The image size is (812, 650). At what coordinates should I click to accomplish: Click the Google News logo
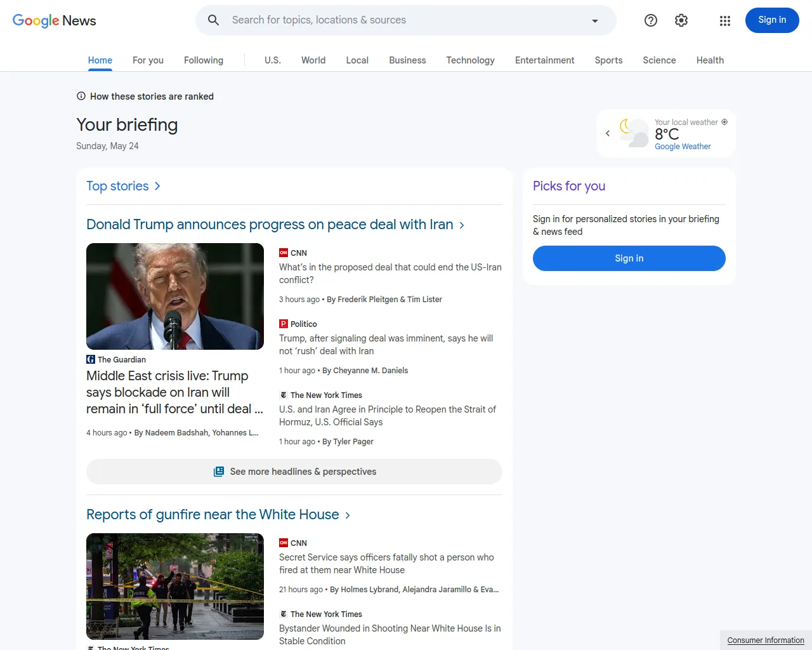pos(55,20)
